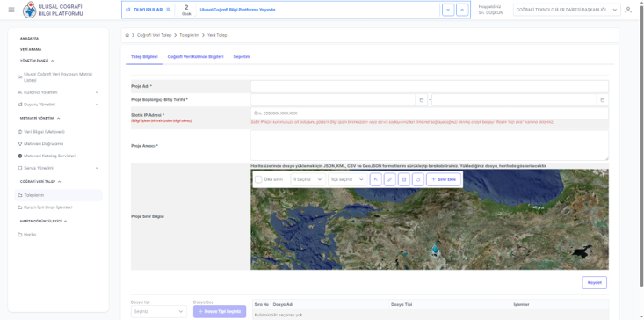Click the Duyurular megaphone icon
The image size is (644, 320).
point(128,10)
